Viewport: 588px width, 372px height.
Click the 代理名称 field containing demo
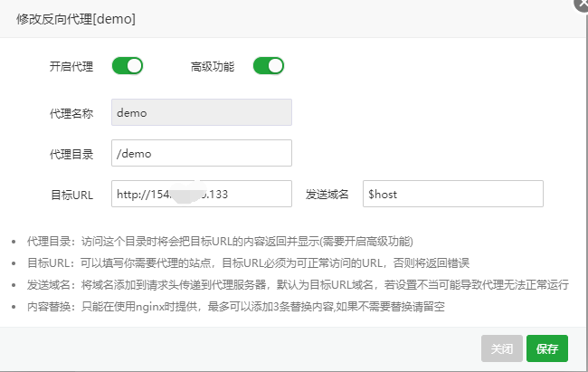[x=201, y=112]
